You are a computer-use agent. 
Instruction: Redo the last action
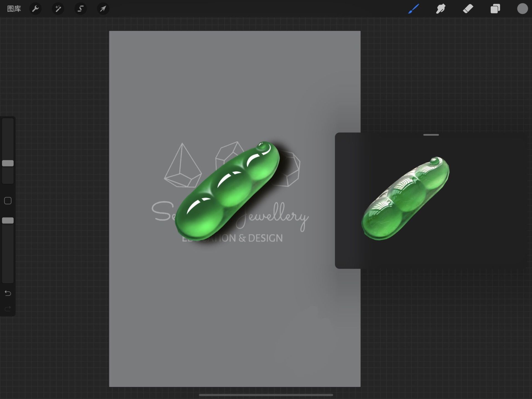pyautogui.click(x=8, y=309)
